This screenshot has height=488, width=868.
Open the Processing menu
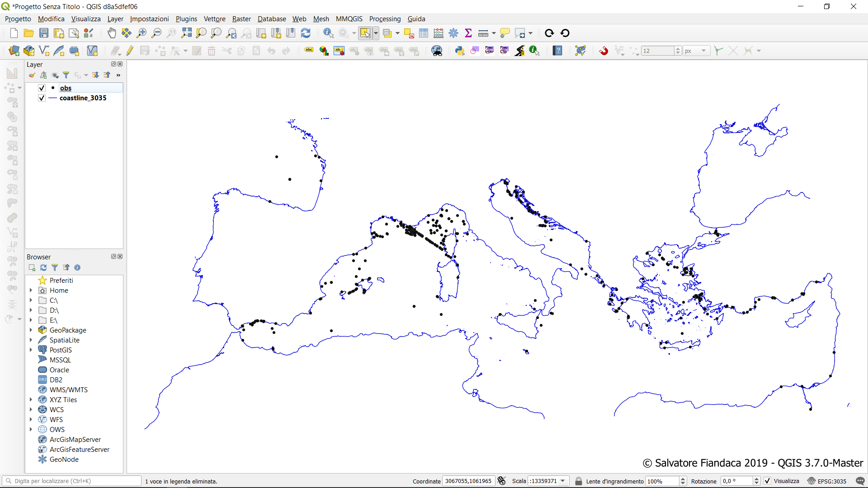coord(385,19)
